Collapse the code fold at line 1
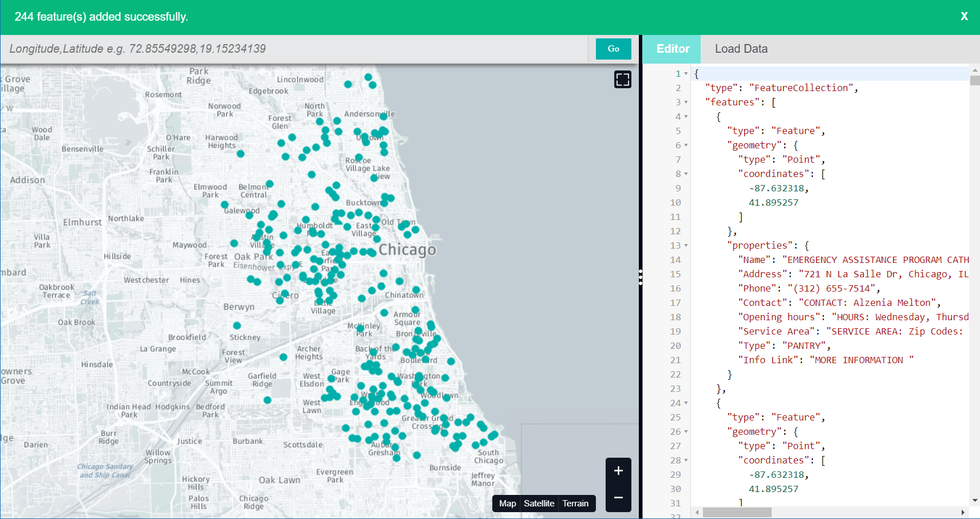This screenshot has height=519, width=980. [686, 73]
